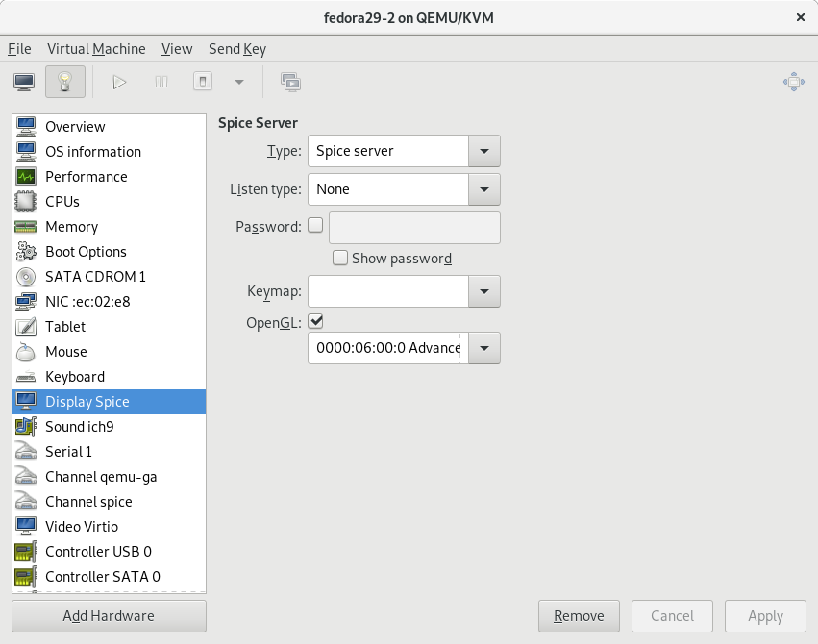Select the Sound ich9 label
Image resolution: width=818 pixels, height=644 pixels.
[x=79, y=427]
